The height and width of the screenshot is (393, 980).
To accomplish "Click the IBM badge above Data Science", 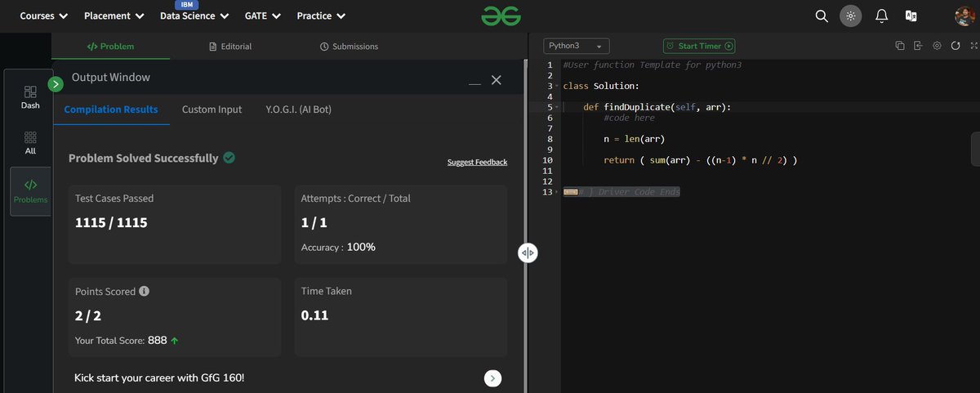I will click(x=187, y=4).
